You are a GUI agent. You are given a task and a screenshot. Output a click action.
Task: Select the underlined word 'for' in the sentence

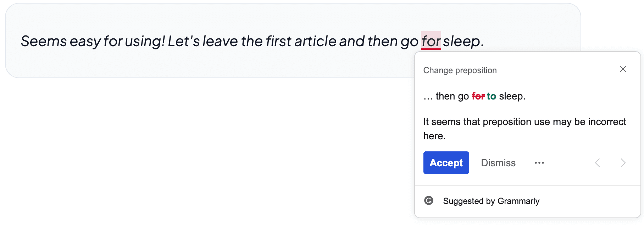[x=431, y=41]
